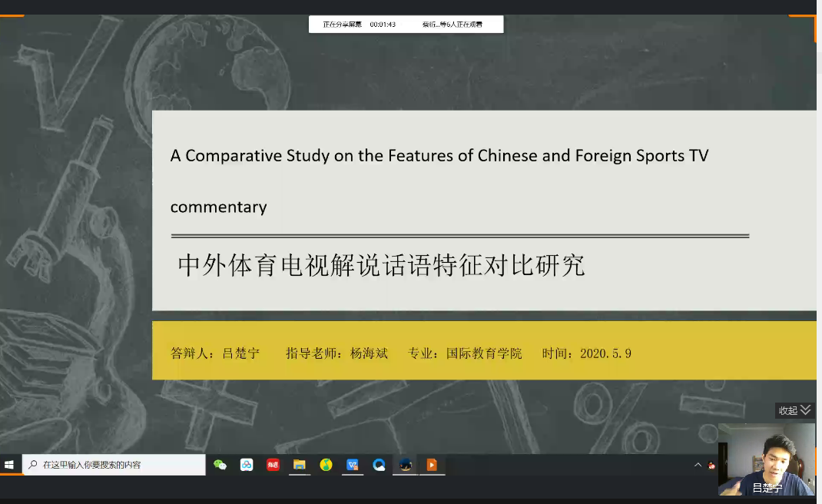Click the taskbar search input box
Screen dimensions: 822x504
[x=115, y=465]
